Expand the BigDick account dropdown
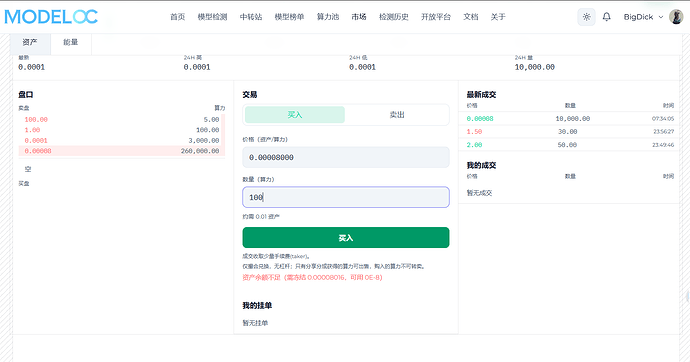Viewport: 690px width, 362px height. coord(643,17)
